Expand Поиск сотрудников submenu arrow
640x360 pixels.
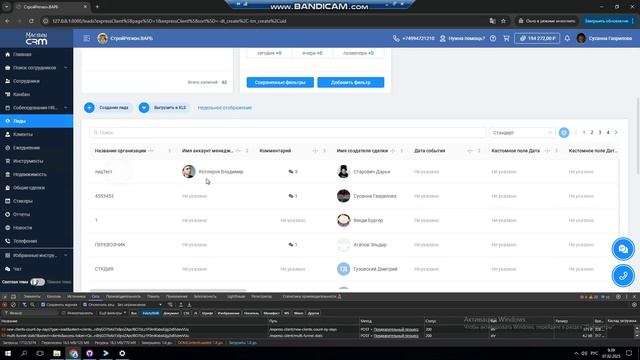click(x=66, y=68)
